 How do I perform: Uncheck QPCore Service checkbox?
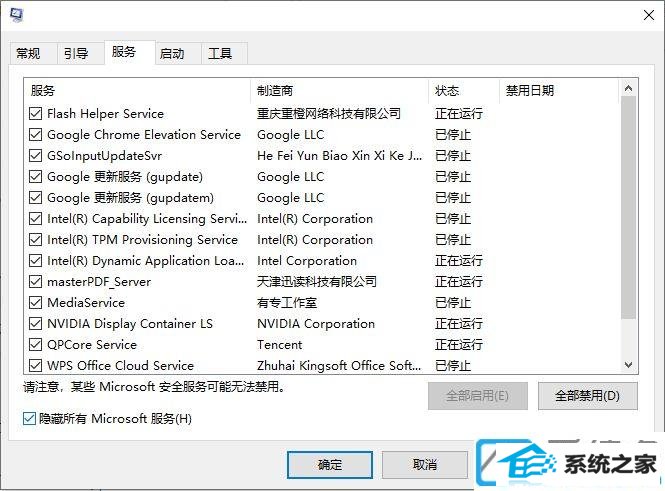coord(36,345)
